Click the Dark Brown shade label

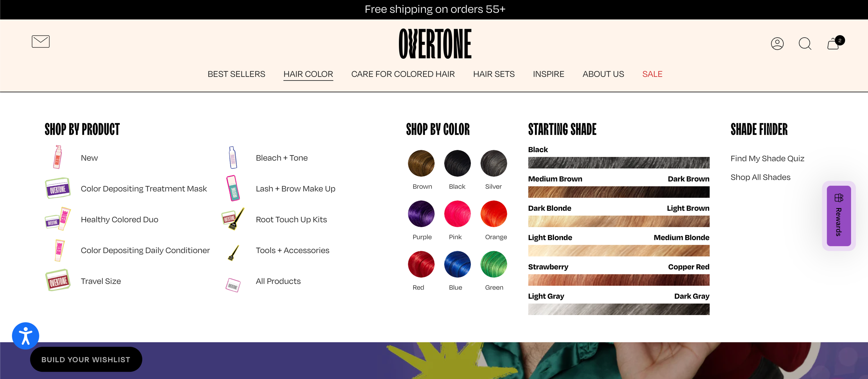click(x=688, y=179)
